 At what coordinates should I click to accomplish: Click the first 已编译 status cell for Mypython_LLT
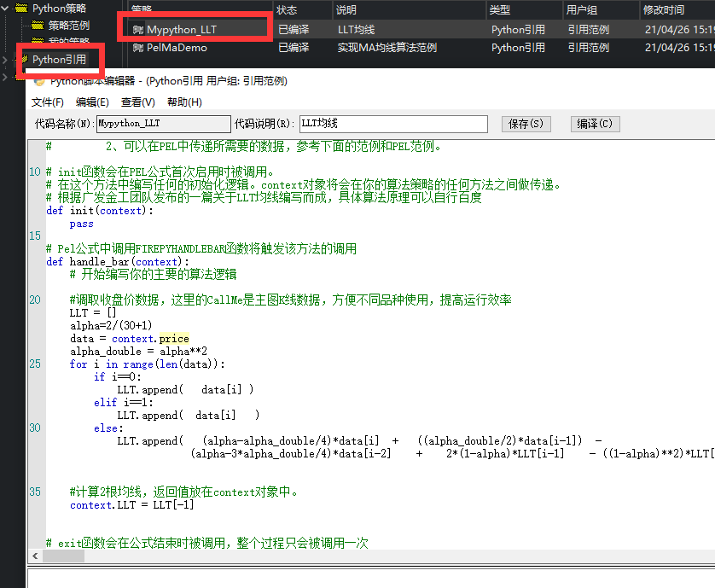[x=294, y=30]
